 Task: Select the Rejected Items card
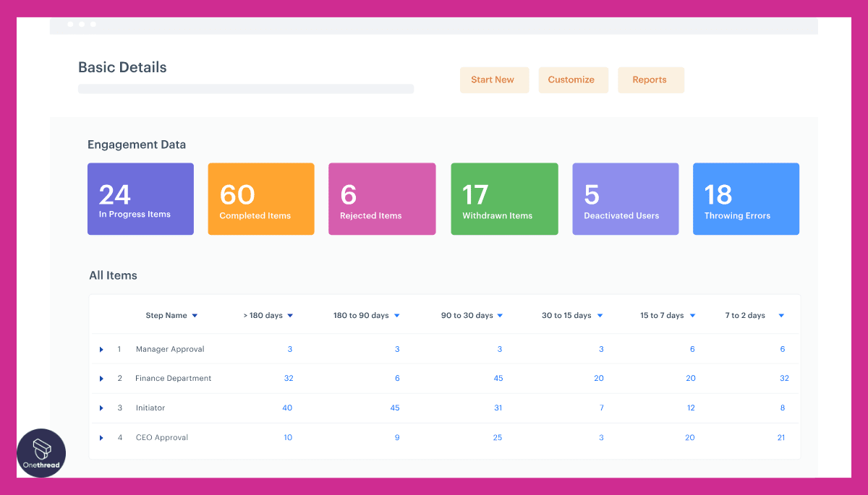click(x=382, y=199)
